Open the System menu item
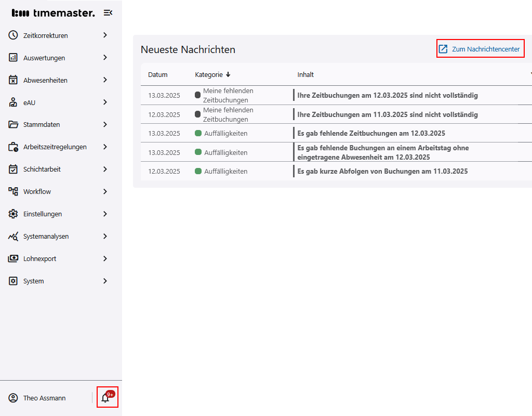The image size is (532, 416). pos(34,281)
